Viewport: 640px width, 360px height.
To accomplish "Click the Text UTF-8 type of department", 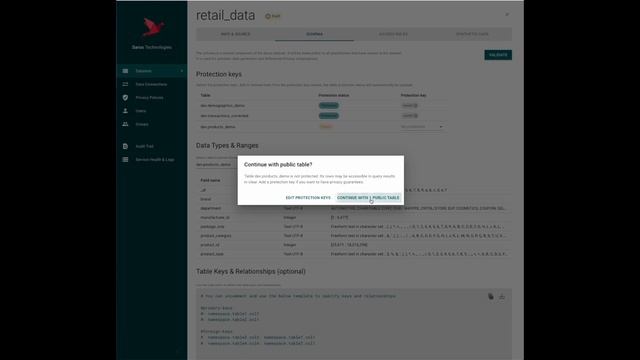I will (293, 209).
